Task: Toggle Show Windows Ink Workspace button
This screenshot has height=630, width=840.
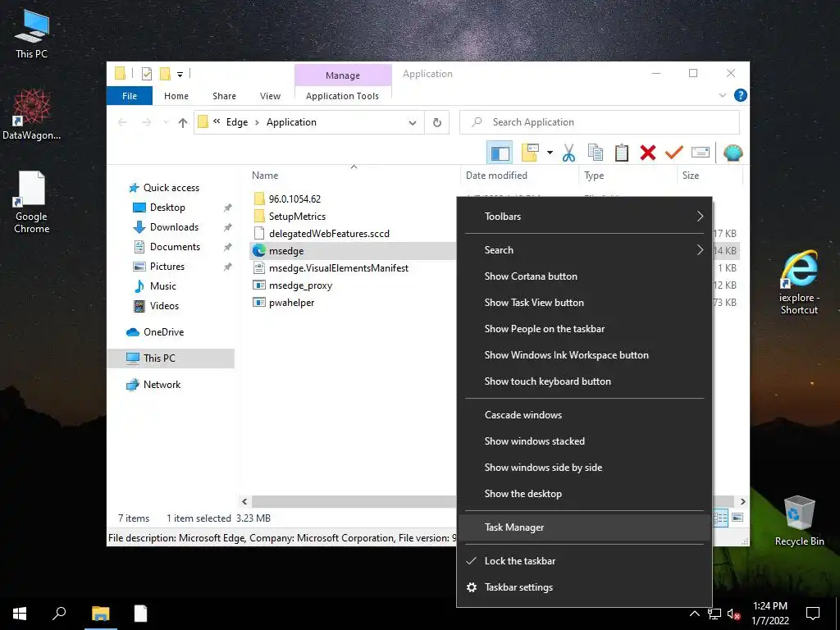Action: pyautogui.click(x=584, y=355)
